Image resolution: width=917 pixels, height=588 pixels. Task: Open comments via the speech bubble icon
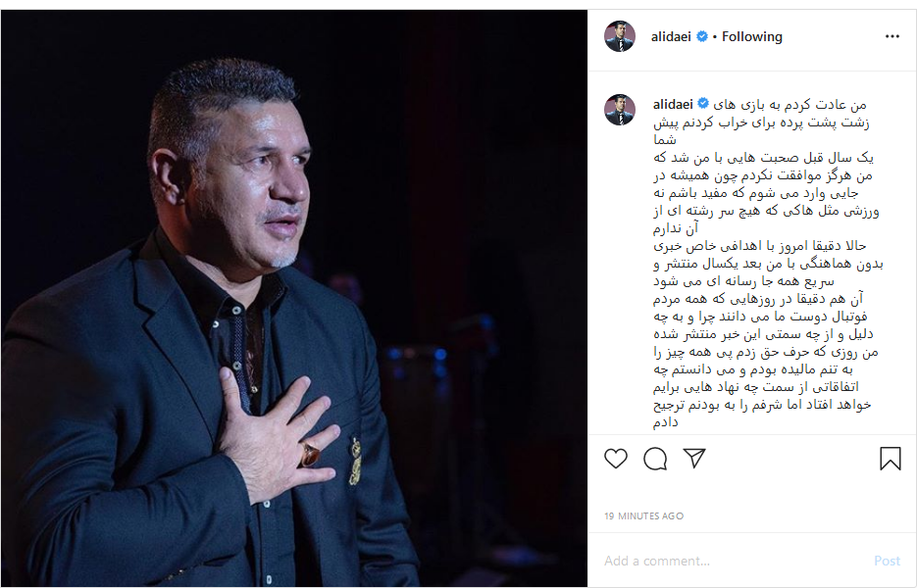pos(655,459)
